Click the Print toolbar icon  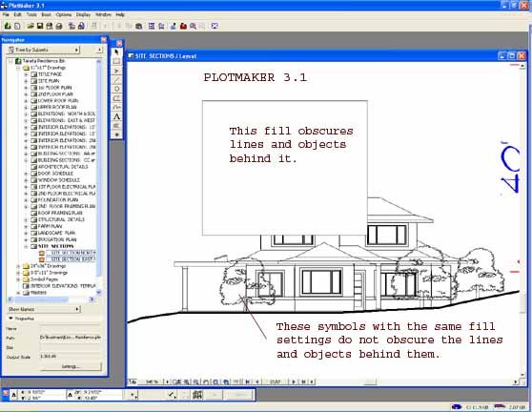59,26
